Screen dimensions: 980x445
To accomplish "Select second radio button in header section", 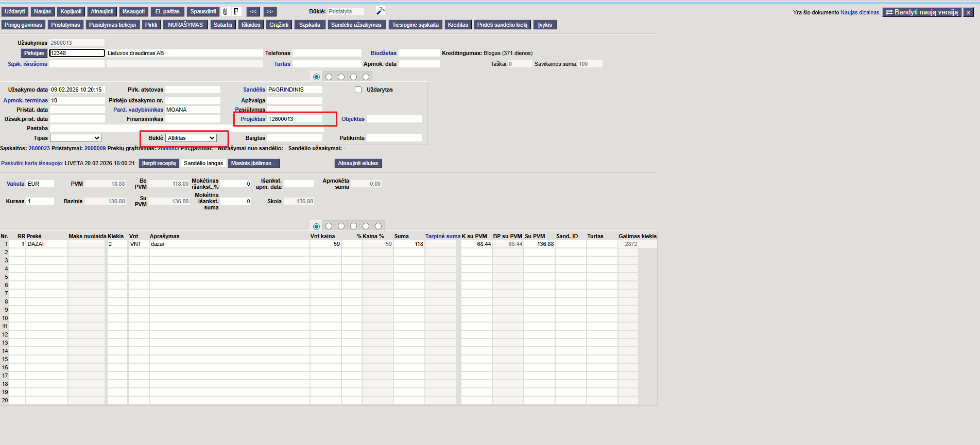I will (329, 77).
